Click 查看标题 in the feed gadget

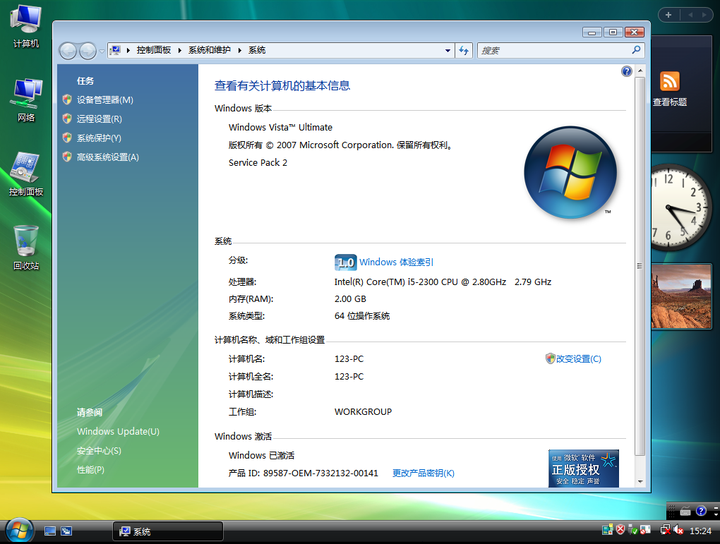tap(669, 102)
